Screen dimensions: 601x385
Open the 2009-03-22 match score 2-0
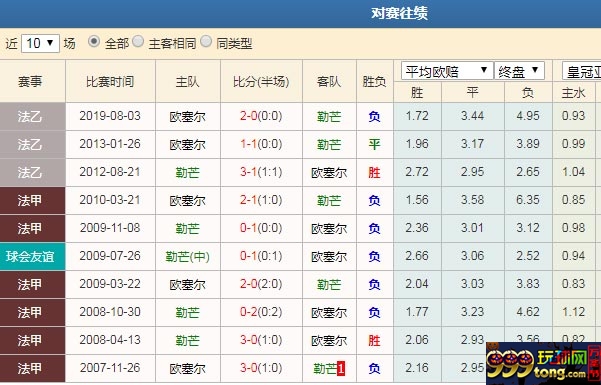tap(249, 284)
